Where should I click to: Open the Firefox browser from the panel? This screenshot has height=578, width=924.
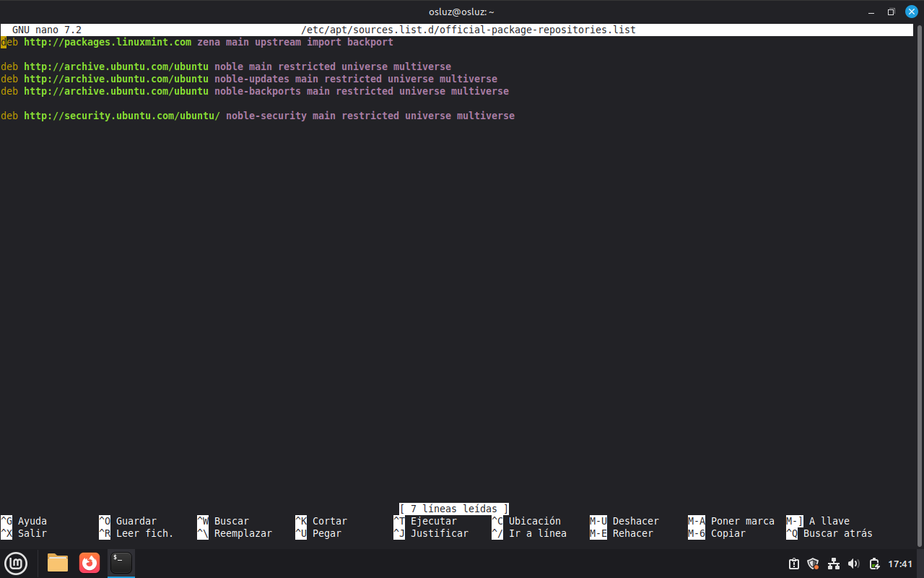(90, 563)
